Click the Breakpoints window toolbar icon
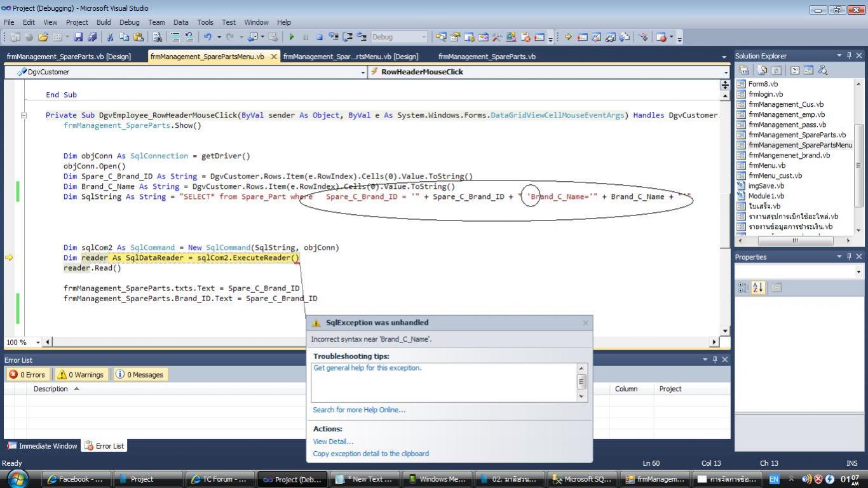Viewport: 868px width, 488px height. (x=661, y=37)
